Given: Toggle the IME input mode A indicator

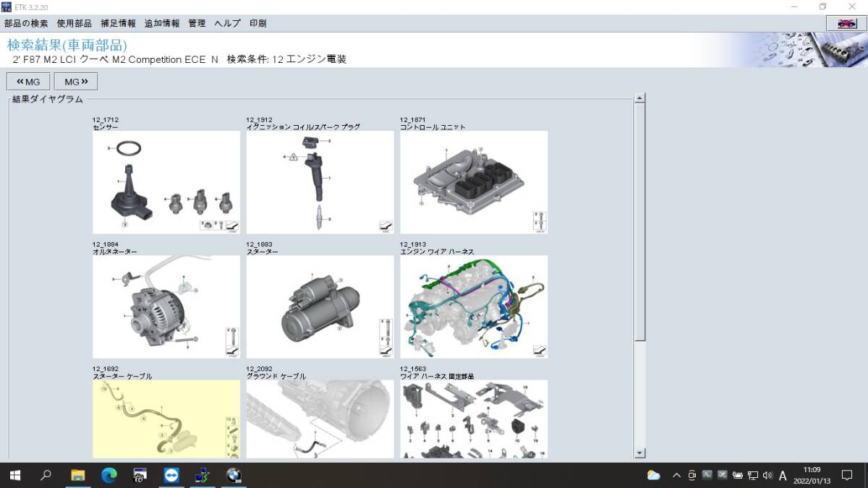Looking at the screenshot, I should tap(783, 475).
